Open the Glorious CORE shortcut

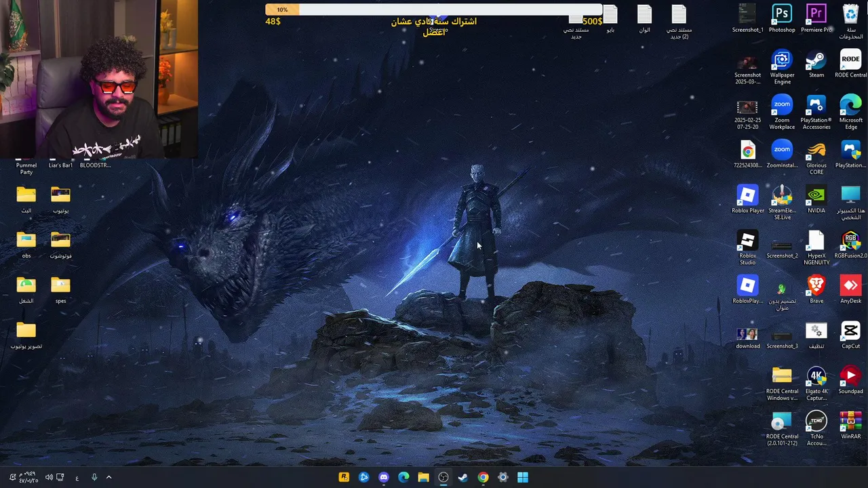click(x=816, y=157)
